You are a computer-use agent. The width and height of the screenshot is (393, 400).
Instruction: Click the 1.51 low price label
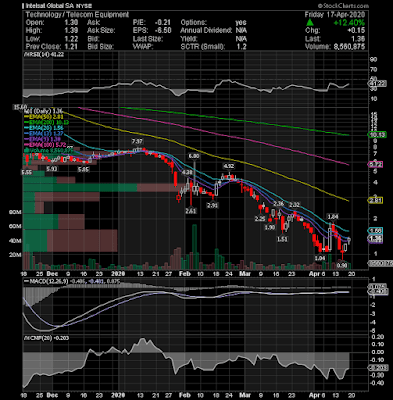282,239
